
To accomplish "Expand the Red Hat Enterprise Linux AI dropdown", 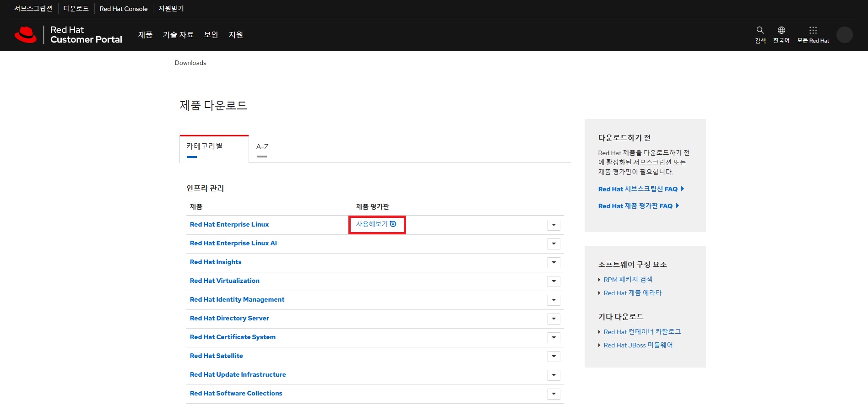I will tap(554, 244).
